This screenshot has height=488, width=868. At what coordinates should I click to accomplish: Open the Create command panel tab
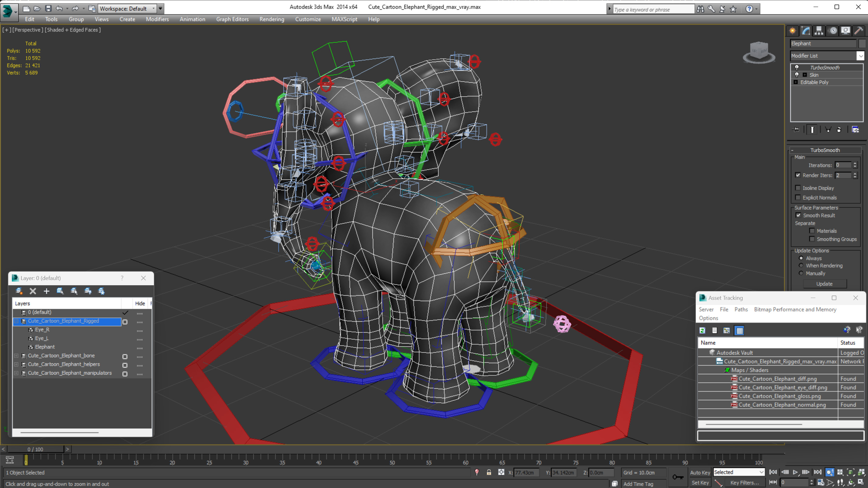[x=793, y=31]
